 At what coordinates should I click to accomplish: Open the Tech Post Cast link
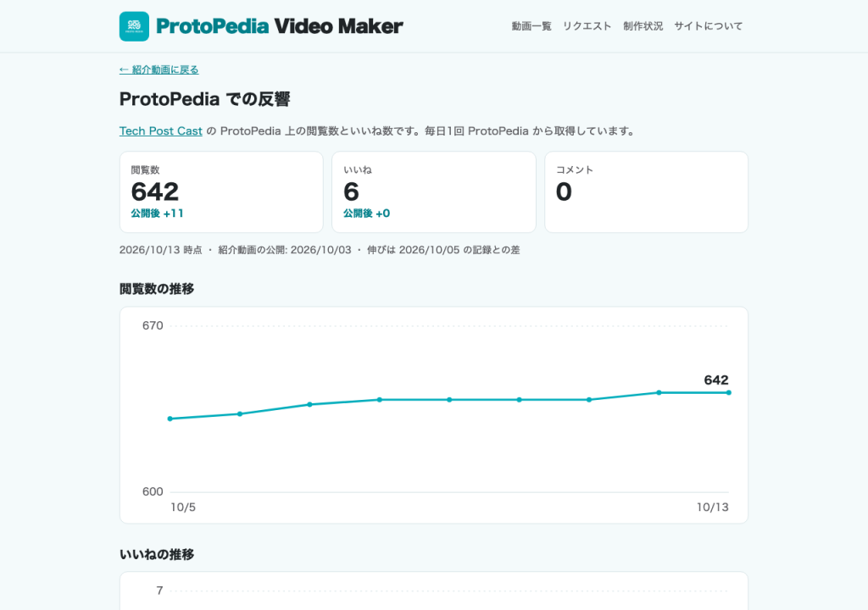[160, 131]
